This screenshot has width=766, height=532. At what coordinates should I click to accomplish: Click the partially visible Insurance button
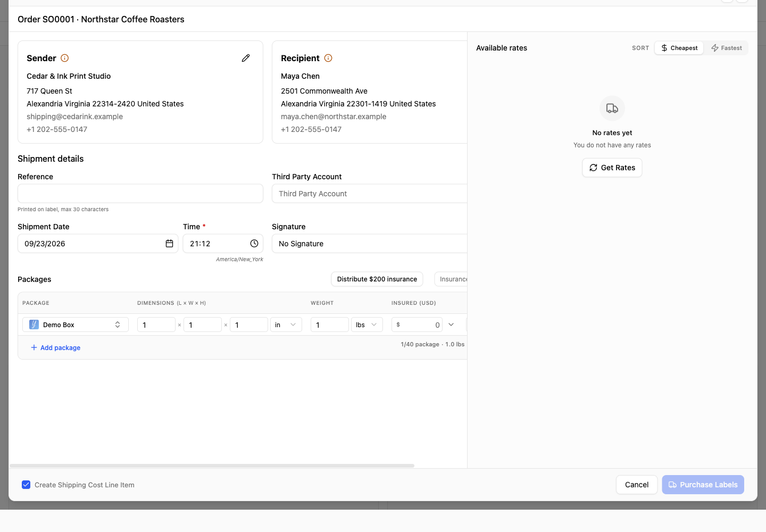[451, 279]
